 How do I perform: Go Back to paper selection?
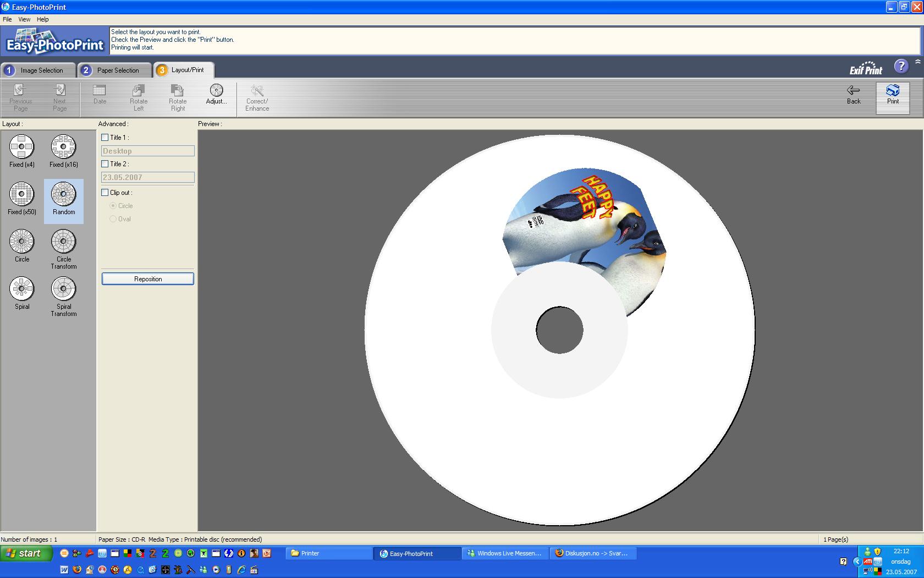(x=854, y=94)
